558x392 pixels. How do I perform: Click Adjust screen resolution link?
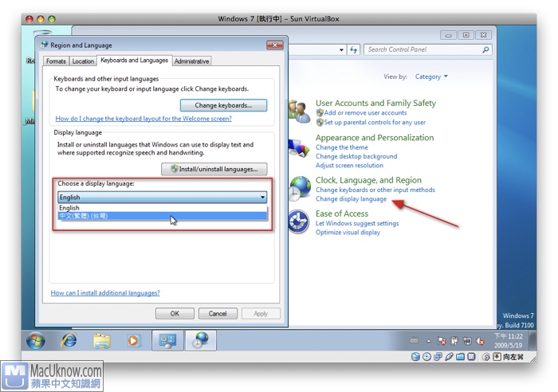click(x=349, y=166)
